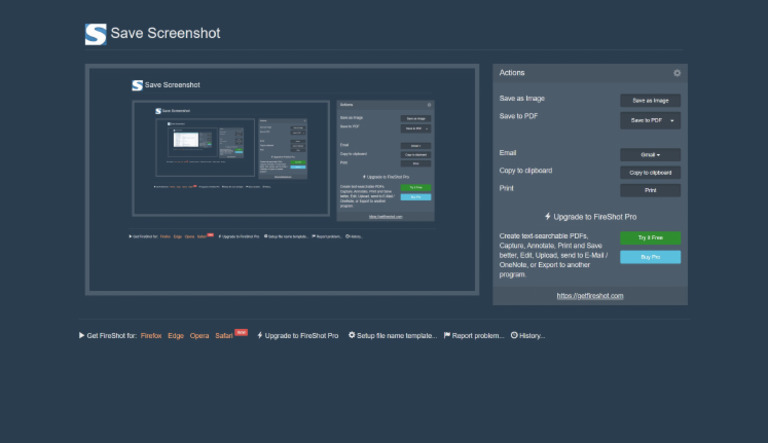Click the Copy to clipboard button

point(650,172)
